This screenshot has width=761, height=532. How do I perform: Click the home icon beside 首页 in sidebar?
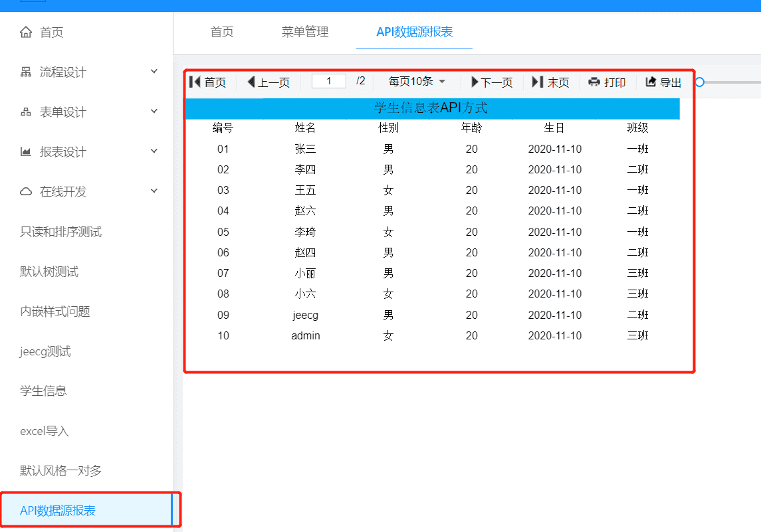click(x=26, y=32)
